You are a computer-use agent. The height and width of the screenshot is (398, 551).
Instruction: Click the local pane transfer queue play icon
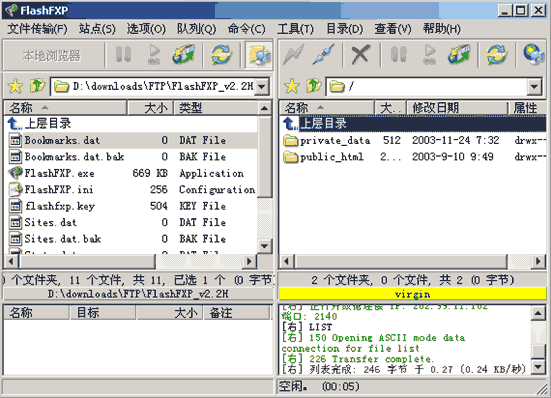(x=154, y=55)
